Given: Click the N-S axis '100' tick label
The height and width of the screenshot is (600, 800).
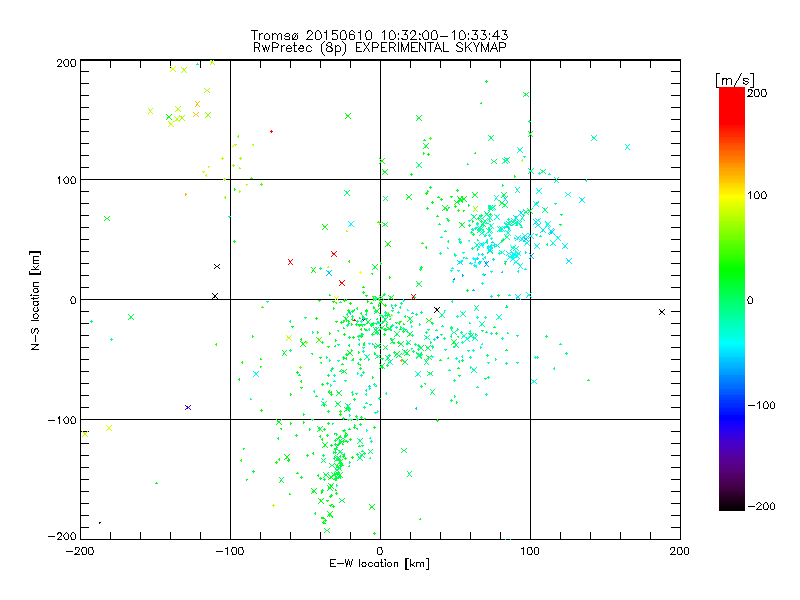Looking at the screenshot, I should click(66, 180).
